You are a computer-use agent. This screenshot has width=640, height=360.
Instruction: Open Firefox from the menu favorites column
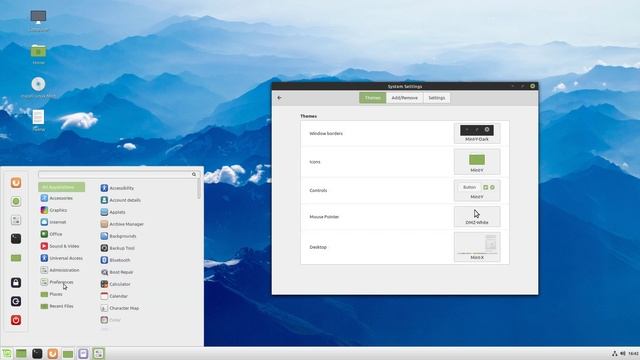tap(16, 182)
